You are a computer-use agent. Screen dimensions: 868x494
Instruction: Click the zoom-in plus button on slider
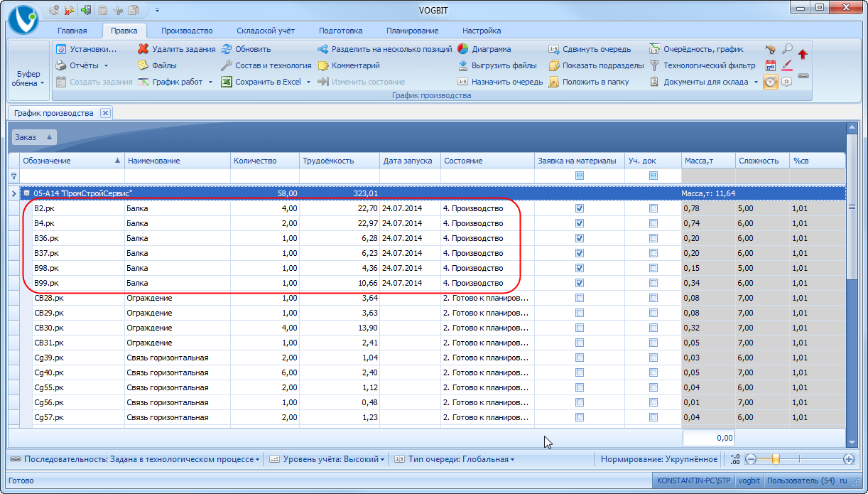(x=848, y=459)
